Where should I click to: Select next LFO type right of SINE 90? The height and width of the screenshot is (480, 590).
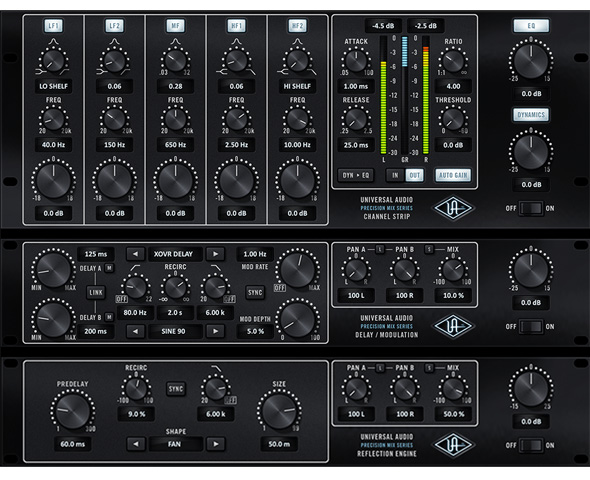pyautogui.click(x=216, y=331)
